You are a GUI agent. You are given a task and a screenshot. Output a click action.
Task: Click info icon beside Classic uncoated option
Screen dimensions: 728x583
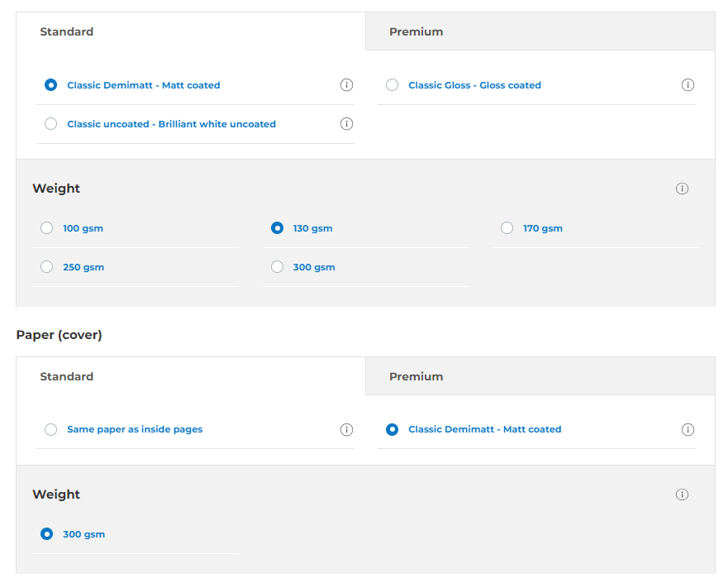coord(346,124)
